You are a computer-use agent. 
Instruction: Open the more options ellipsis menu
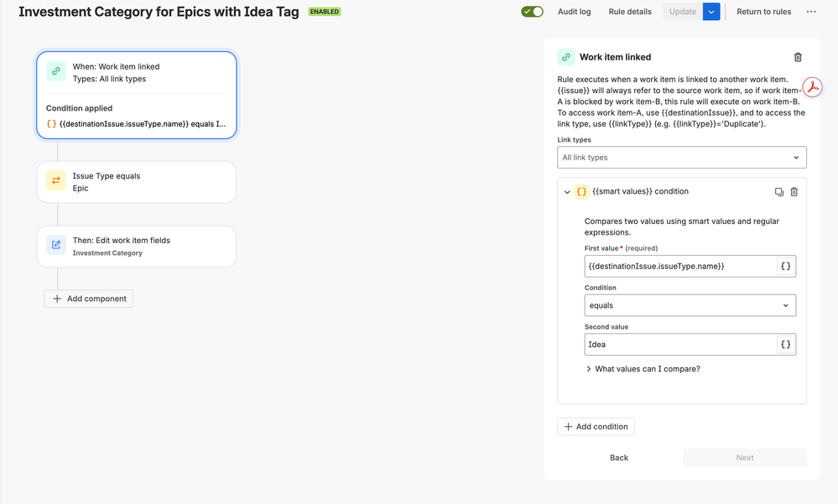click(811, 12)
